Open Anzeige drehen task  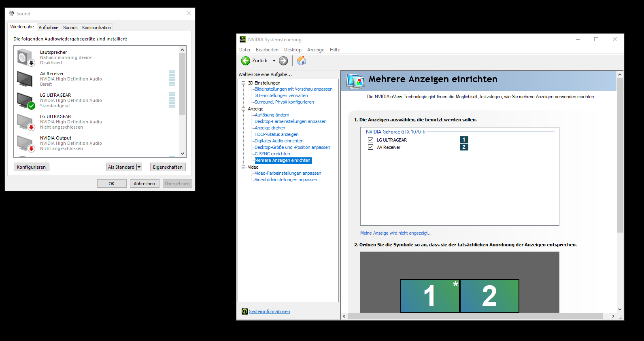tap(270, 128)
